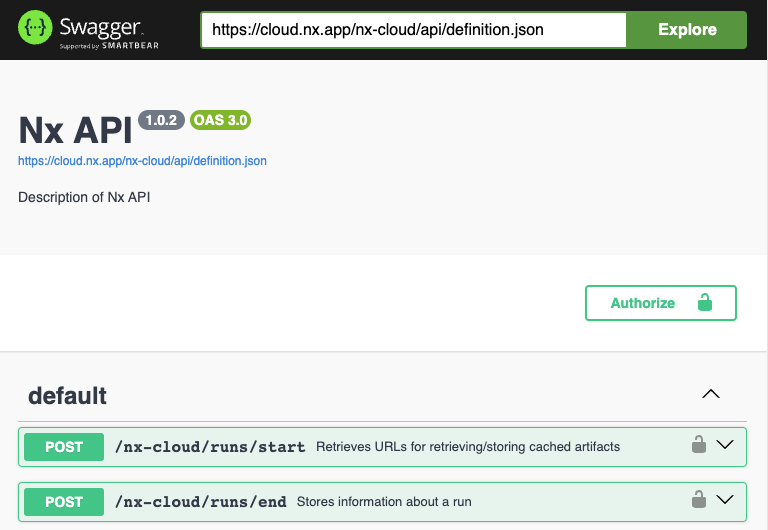Click the OAS 3.0 badge
768x530 pixels.
[x=220, y=120]
